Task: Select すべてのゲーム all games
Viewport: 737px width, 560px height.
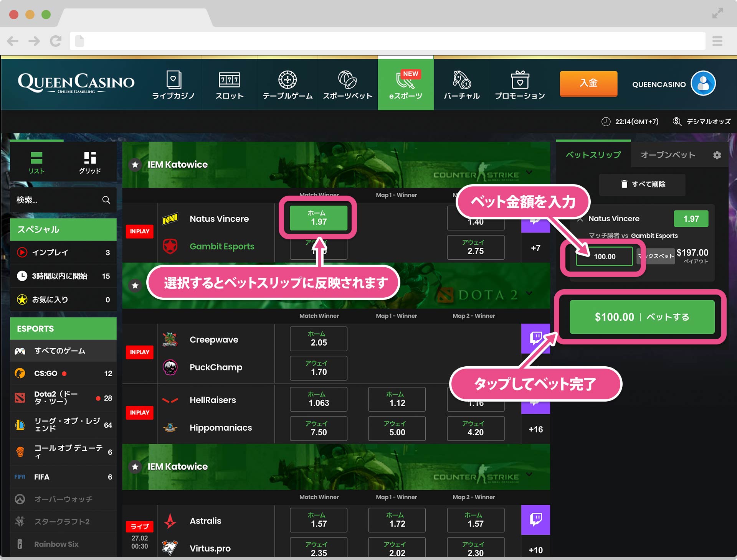Action: coord(63,351)
